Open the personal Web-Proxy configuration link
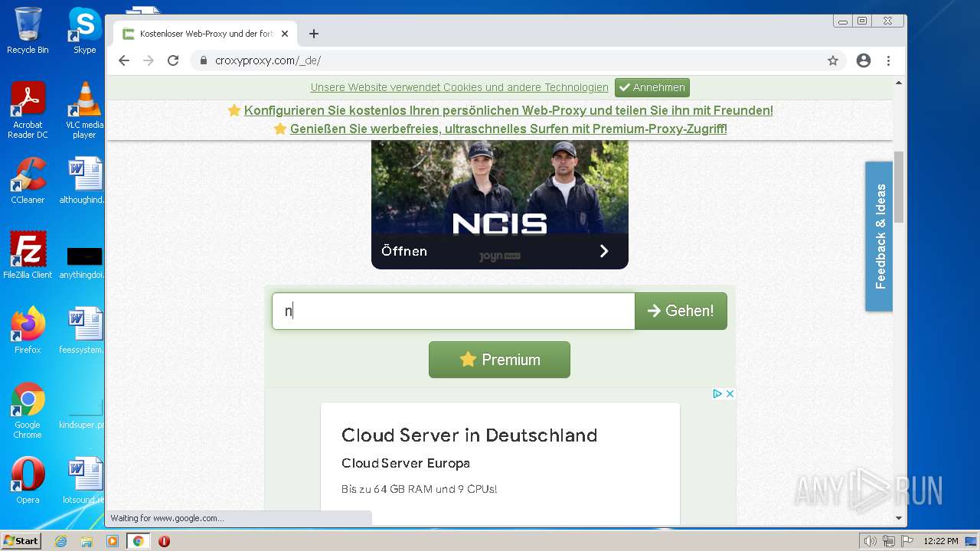Screen dimensions: 980x551 tap(508, 110)
